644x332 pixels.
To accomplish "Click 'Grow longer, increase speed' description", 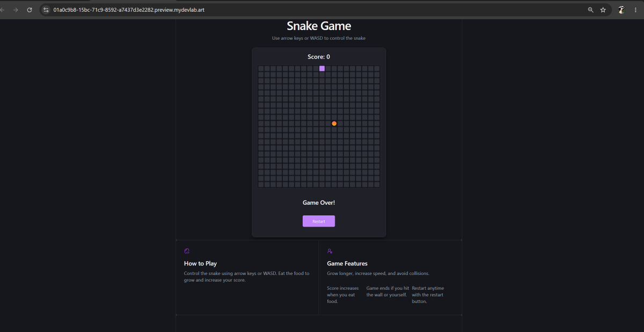I will [x=378, y=273].
